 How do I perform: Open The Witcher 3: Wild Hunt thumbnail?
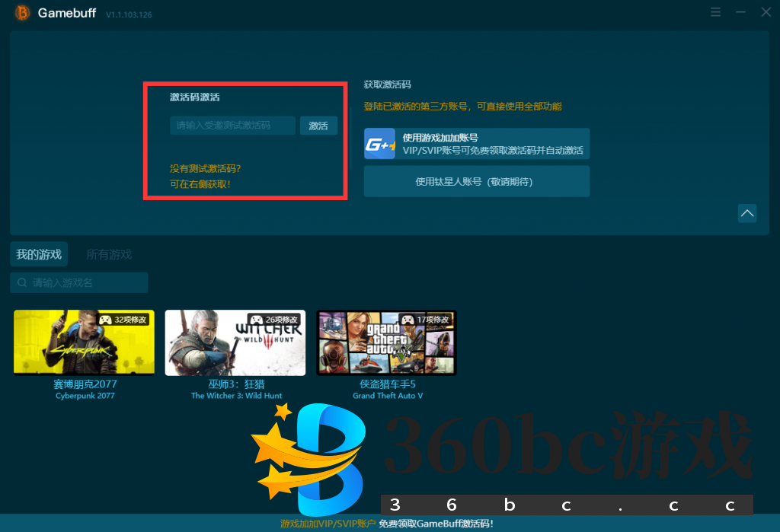click(235, 342)
